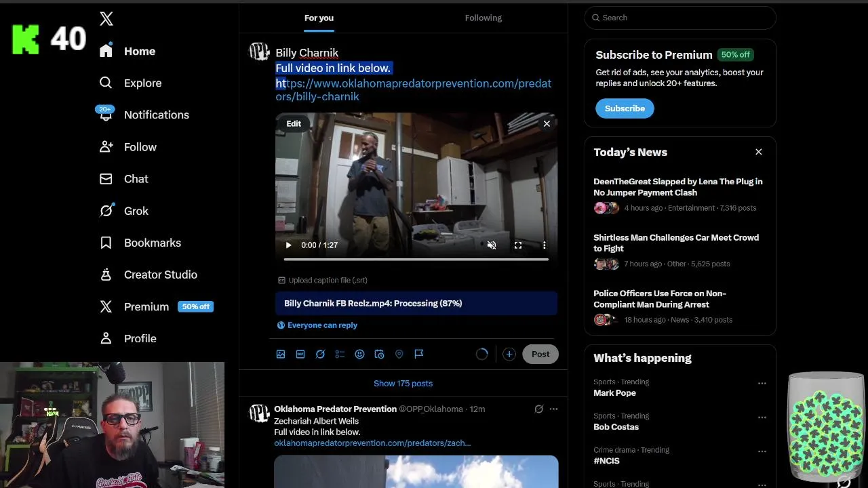Viewport: 868px width, 488px height.
Task: Open the emoji picker
Action: (359, 354)
